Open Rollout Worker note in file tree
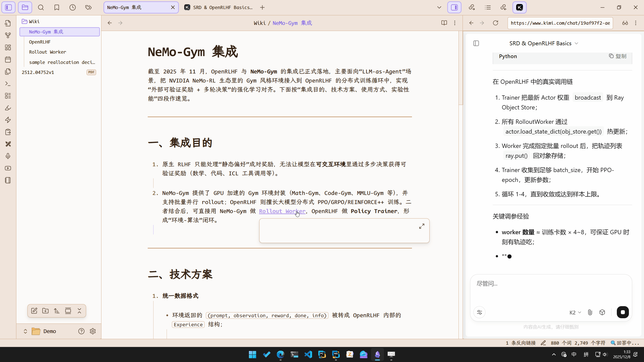644x362 pixels. coord(48,52)
